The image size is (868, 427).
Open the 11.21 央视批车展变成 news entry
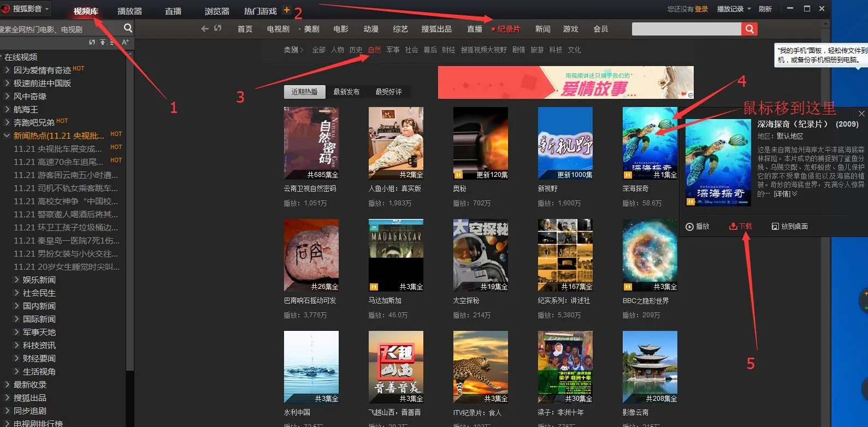(x=58, y=149)
